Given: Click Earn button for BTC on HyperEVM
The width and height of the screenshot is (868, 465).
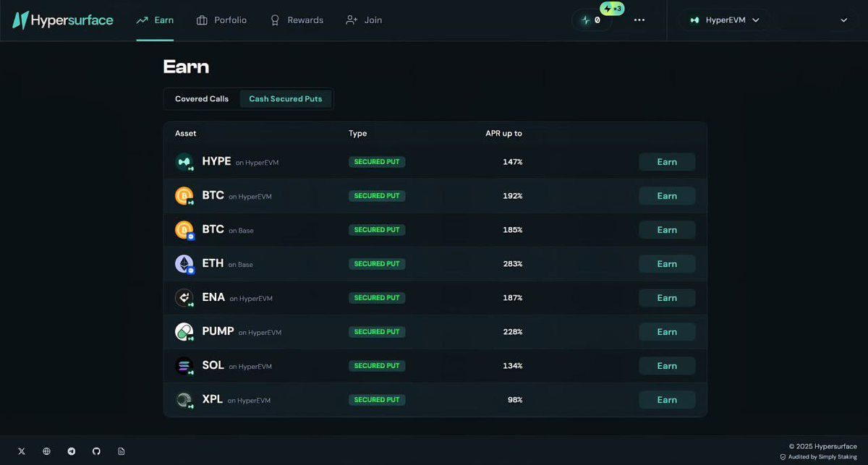Looking at the screenshot, I should (667, 196).
